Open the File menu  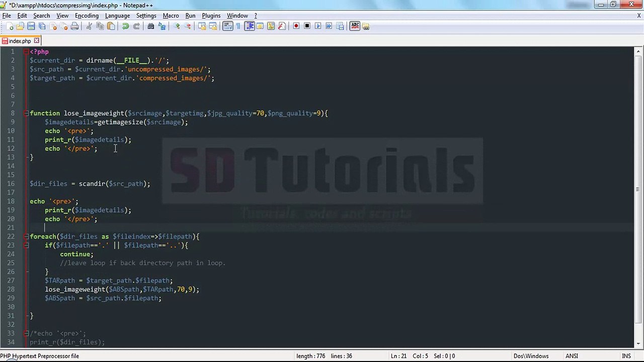pos(7,16)
